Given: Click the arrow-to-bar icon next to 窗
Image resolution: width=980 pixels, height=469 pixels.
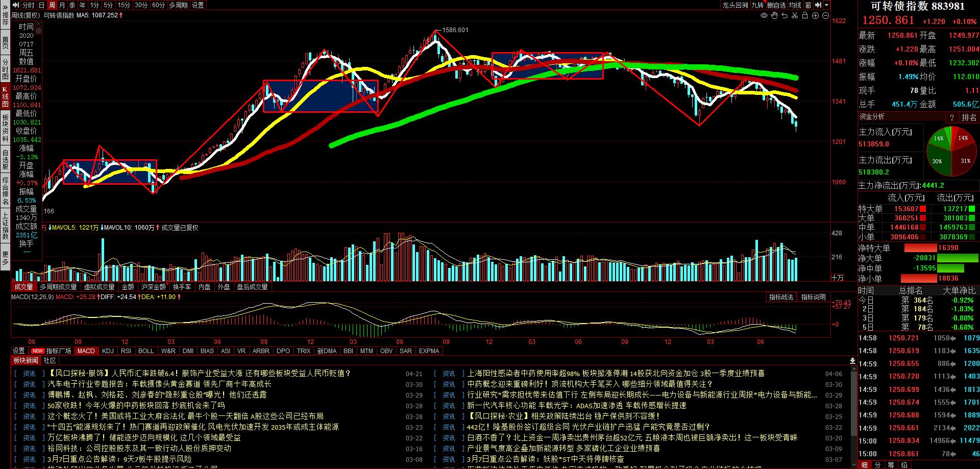Looking at the screenshot, I should tap(819, 5).
